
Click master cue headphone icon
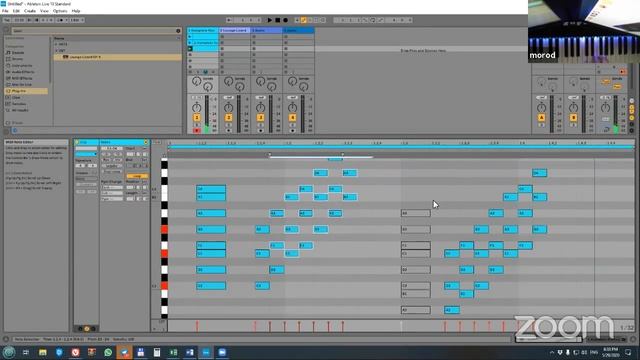coord(607,129)
